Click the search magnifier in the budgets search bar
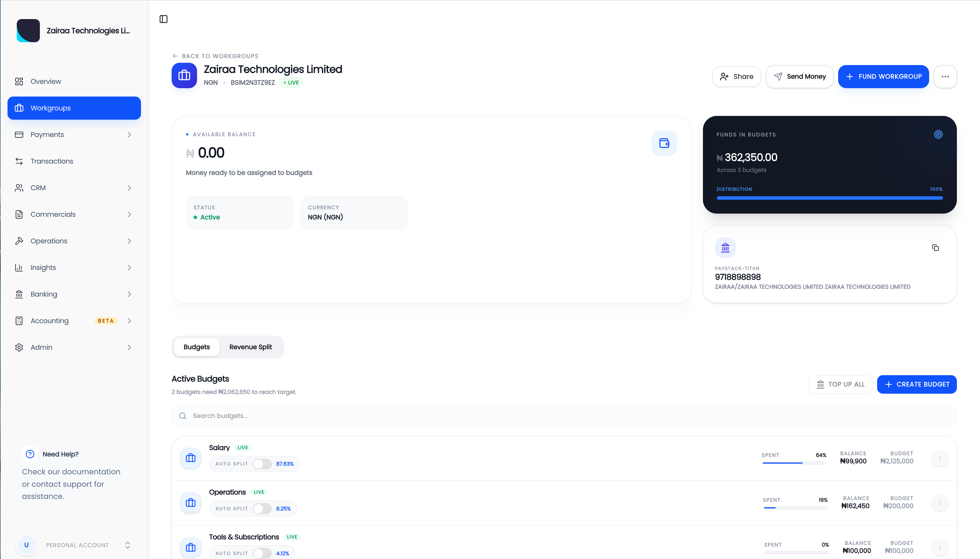This screenshot has height=559, width=980. [183, 415]
